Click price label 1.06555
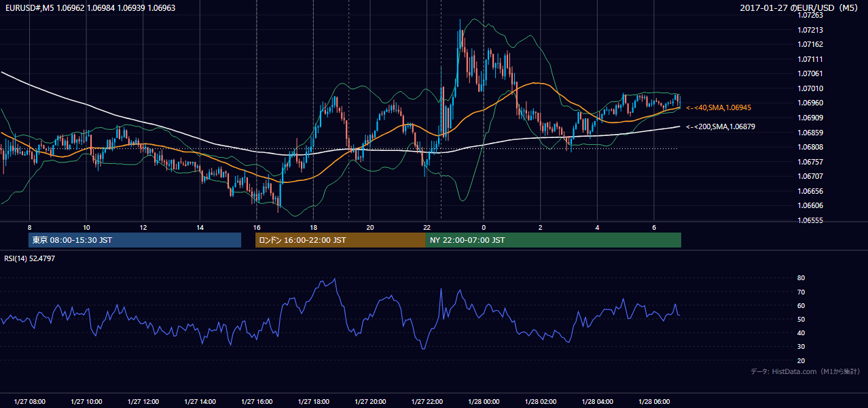868x408 pixels. [810, 220]
